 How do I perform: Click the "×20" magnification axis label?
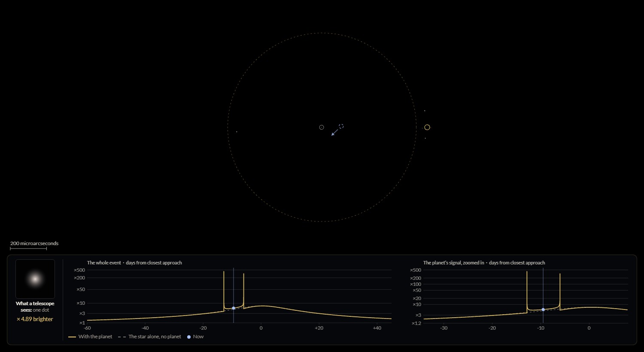(417, 298)
